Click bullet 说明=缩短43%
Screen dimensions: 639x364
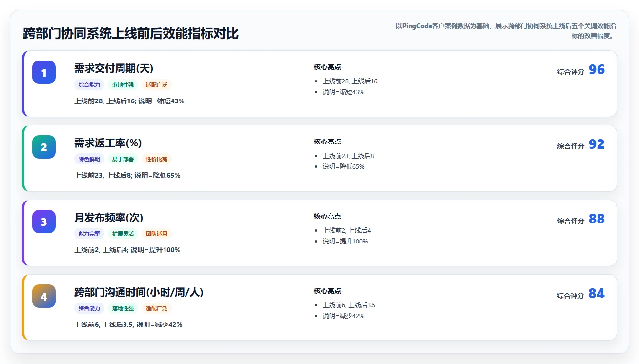[343, 92]
